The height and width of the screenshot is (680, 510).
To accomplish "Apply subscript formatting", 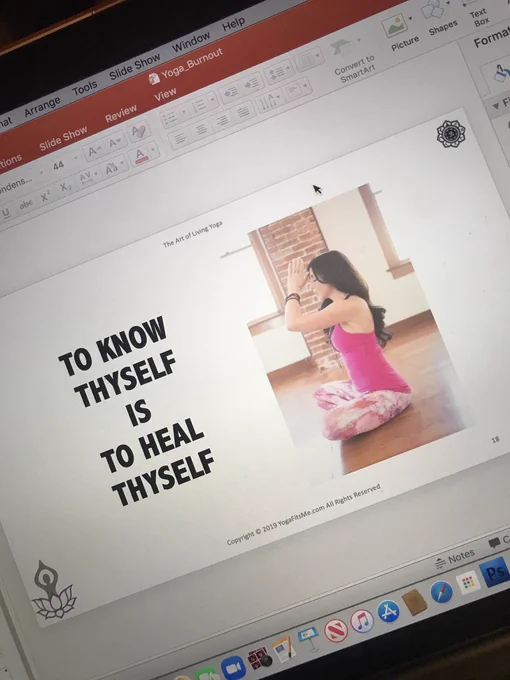I will [65, 187].
